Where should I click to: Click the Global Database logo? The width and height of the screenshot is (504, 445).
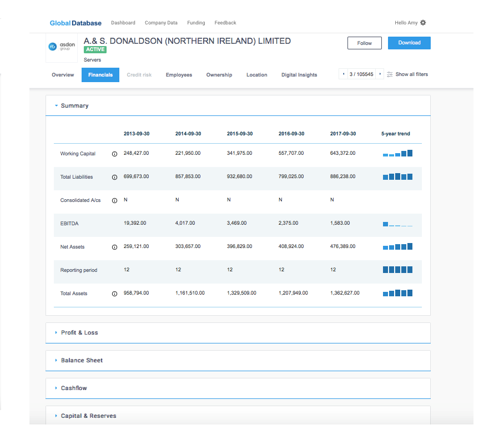click(x=75, y=23)
